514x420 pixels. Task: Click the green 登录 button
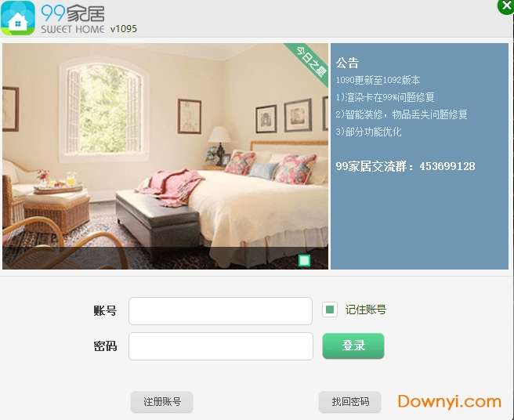(x=353, y=346)
